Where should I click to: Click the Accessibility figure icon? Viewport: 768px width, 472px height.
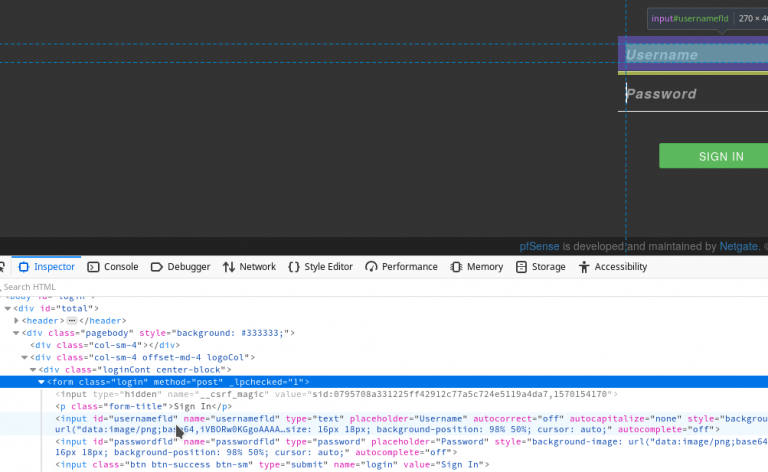(584, 267)
